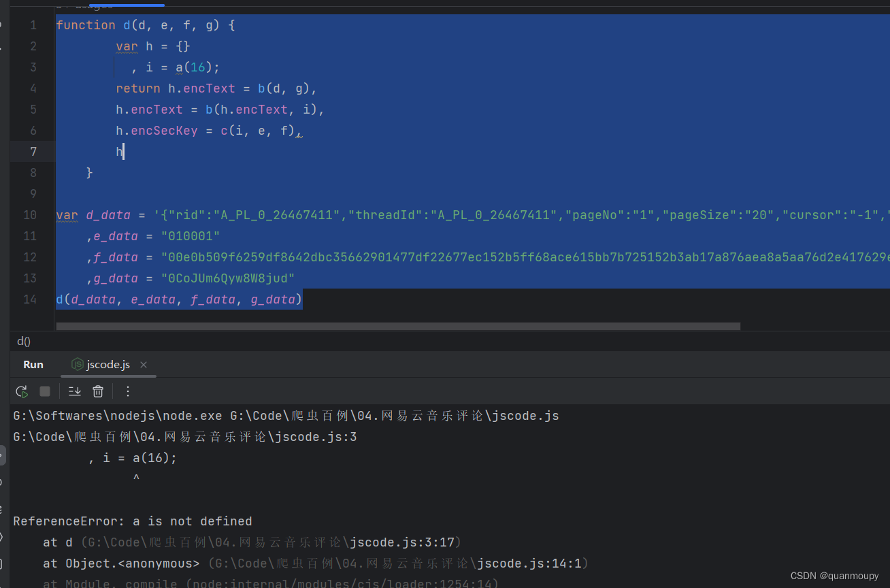Open stack link jscode.js:14:1

[530, 563]
